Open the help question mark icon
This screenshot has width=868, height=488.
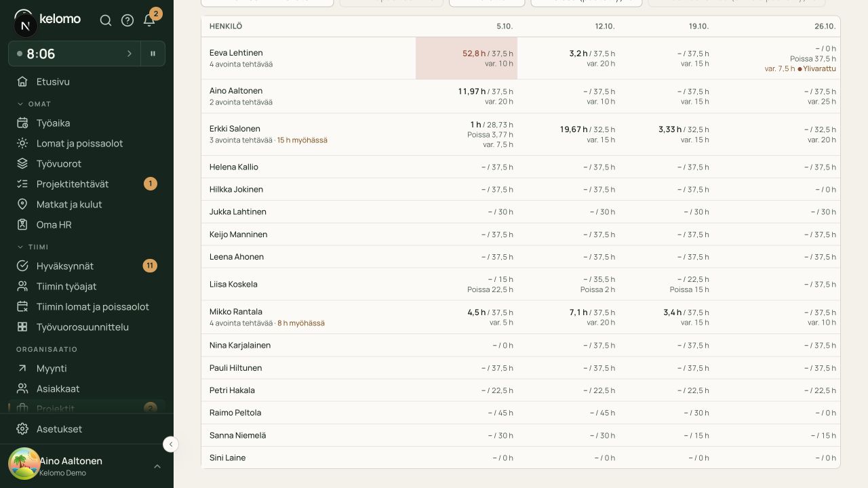(127, 20)
